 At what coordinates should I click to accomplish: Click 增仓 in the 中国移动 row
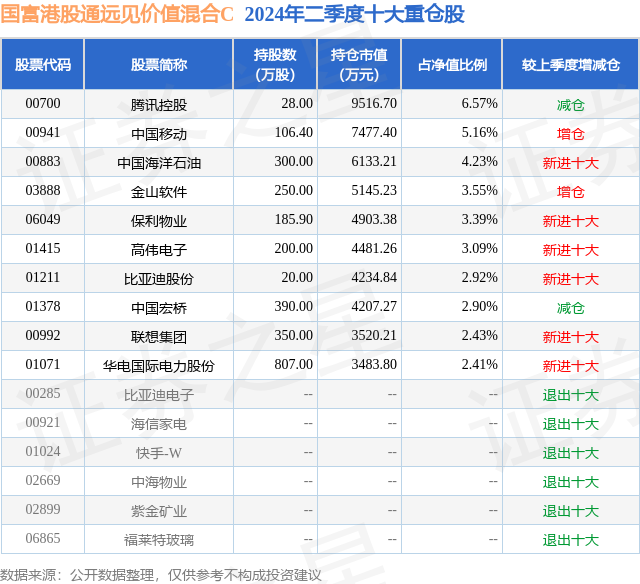[571, 134]
